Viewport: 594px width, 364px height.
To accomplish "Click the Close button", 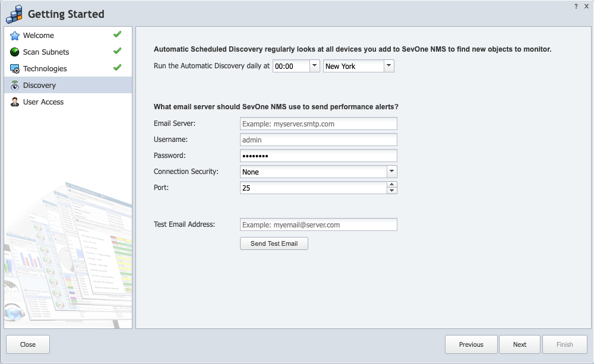I will pos(28,344).
